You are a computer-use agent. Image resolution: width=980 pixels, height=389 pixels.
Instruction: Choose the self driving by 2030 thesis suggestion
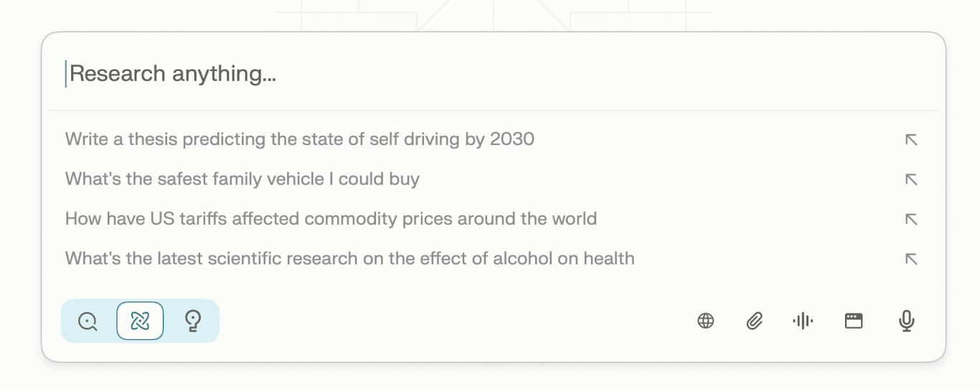(x=300, y=139)
